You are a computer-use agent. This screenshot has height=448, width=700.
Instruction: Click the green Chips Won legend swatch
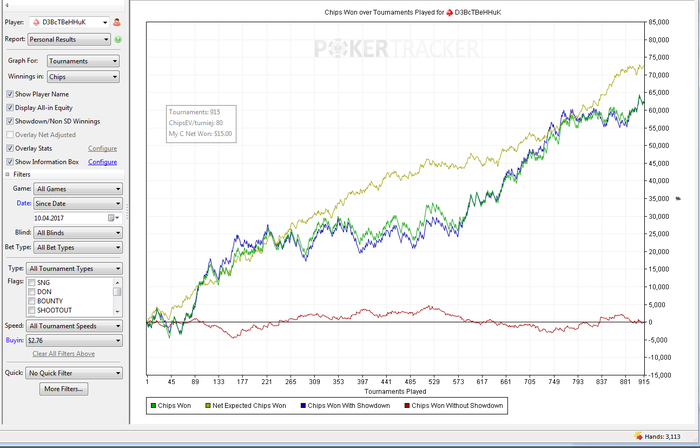coord(153,406)
